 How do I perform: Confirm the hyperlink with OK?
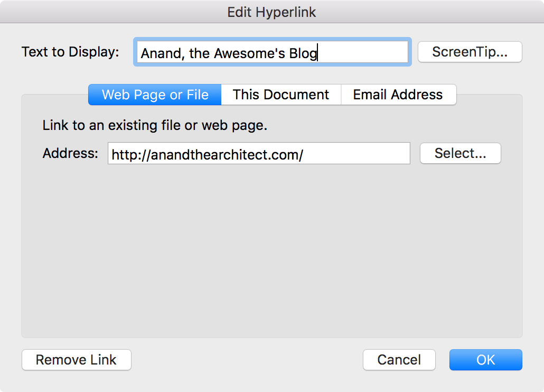click(x=485, y=360)
